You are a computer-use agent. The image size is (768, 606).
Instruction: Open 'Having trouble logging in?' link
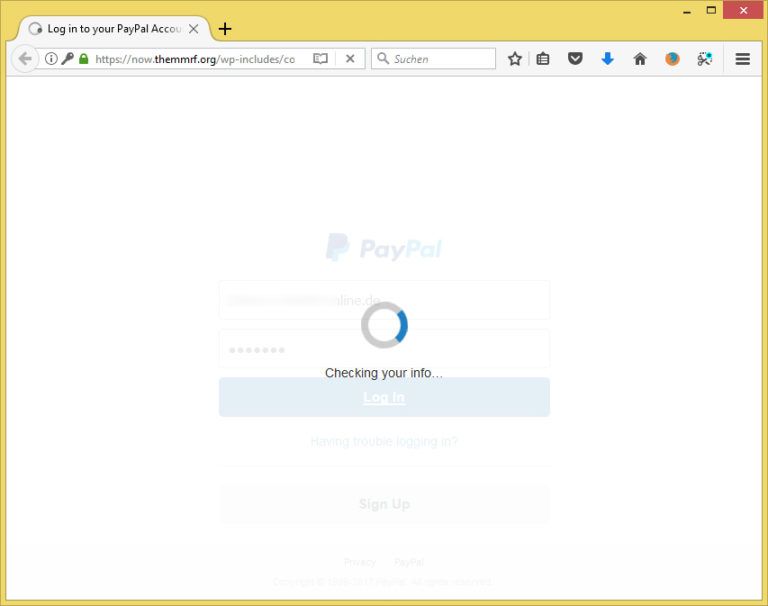click(x=384, y=441)
